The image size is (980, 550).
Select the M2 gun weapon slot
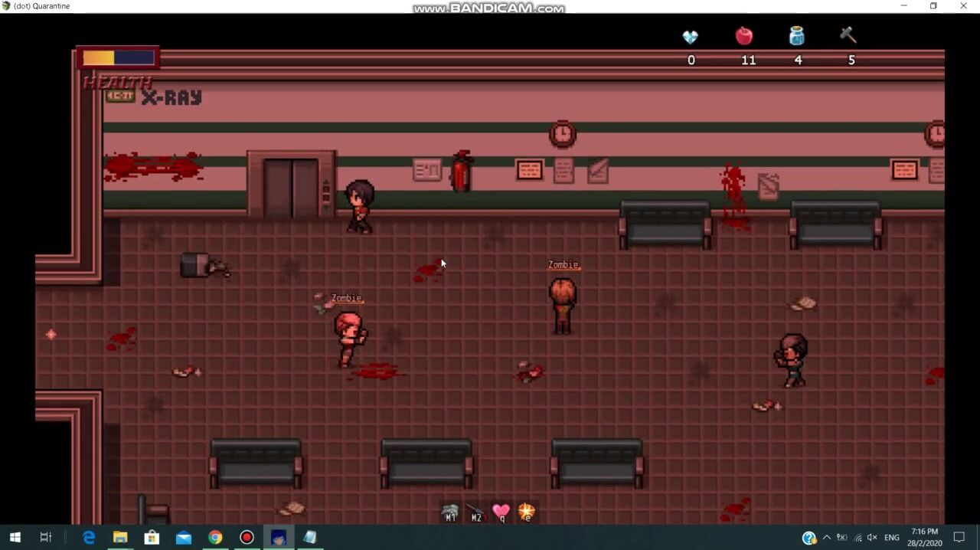pos(476,512)
